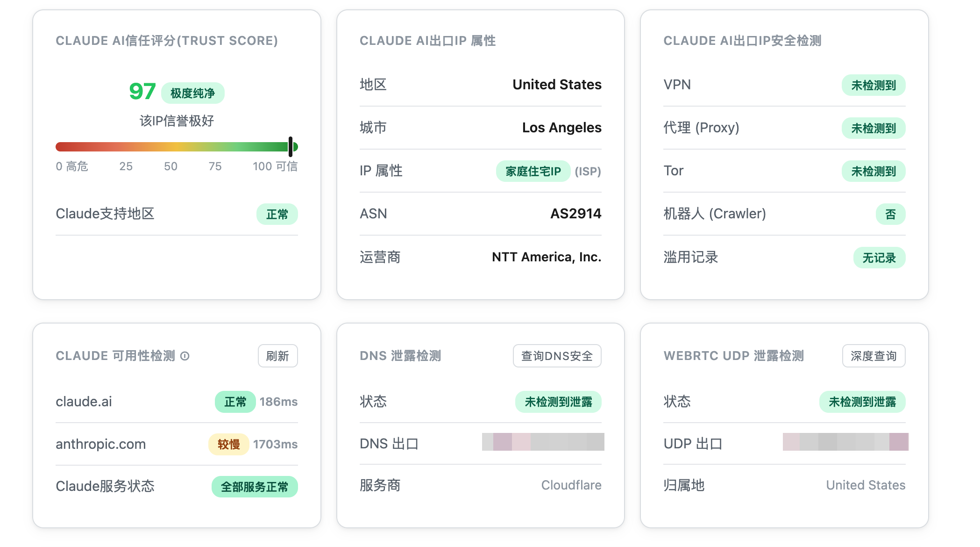Image resolution: width=980 pixels, height=547 pixels.
Task: Click the 无记录 abuse record badge
Action: coord(879,258)
